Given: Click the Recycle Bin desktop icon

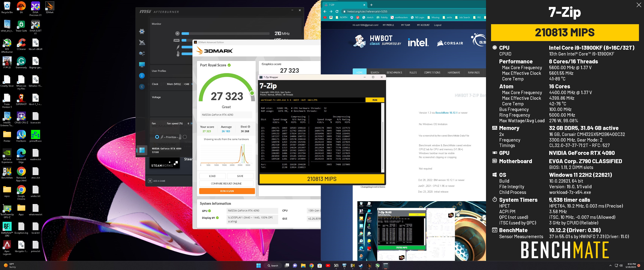Looking at the screenshot, I should point(7,7).
